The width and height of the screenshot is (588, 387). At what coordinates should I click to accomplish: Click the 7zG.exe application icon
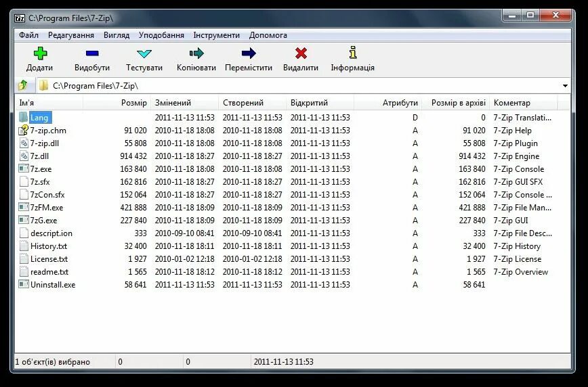click(24, 220)
